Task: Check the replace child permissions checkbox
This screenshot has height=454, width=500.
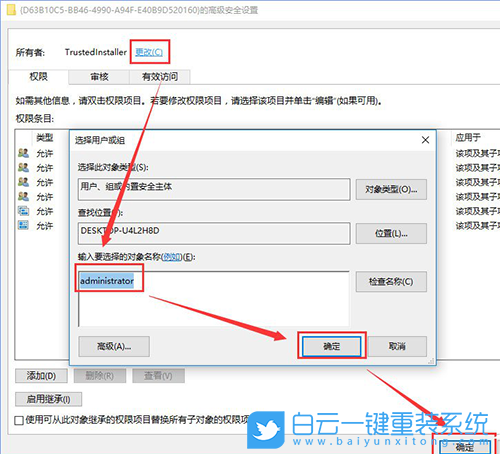Action: point(19,420)
